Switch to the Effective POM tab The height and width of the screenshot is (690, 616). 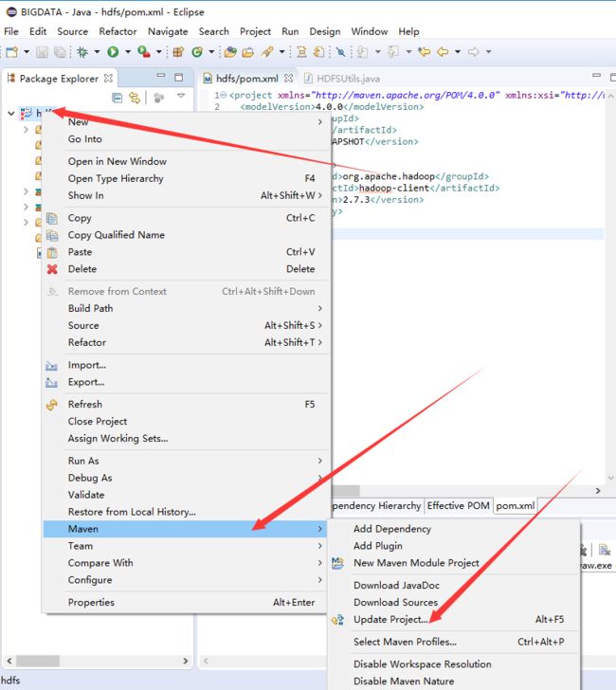pyautogui.click(x=458, y=506)
